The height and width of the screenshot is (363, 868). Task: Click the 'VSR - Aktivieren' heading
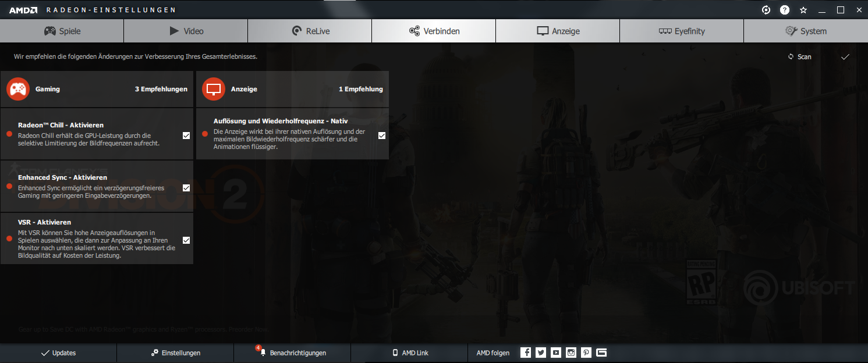pyautogui.click(x=45, y=222)
